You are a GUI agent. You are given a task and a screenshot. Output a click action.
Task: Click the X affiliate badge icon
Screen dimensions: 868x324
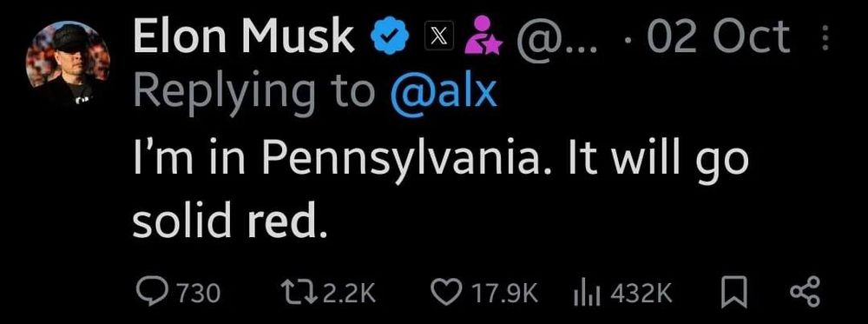(437, 38)
